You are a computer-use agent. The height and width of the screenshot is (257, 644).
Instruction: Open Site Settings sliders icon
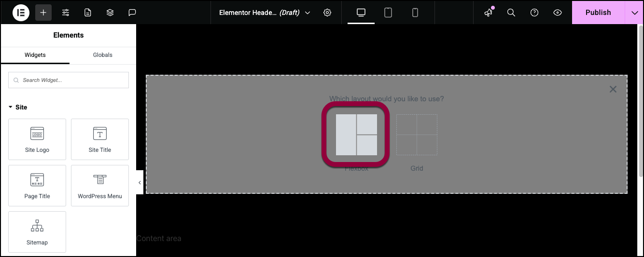66,13
